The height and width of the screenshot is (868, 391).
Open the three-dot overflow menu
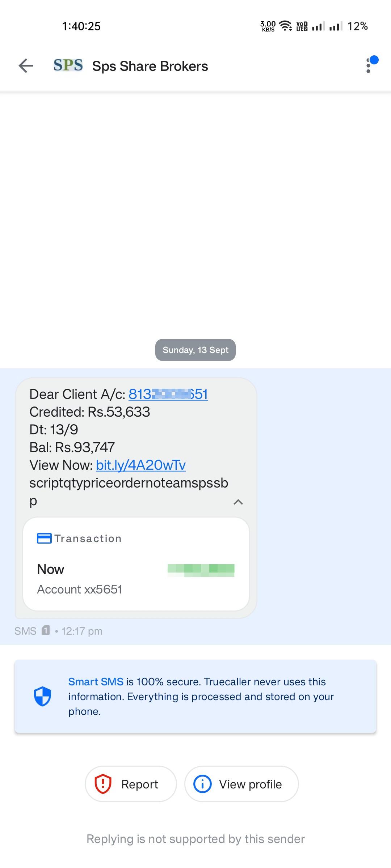(x=369, y=65)
